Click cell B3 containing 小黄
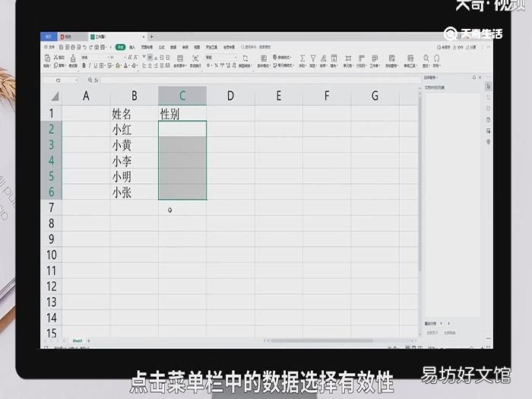 (x=134, y=145)
